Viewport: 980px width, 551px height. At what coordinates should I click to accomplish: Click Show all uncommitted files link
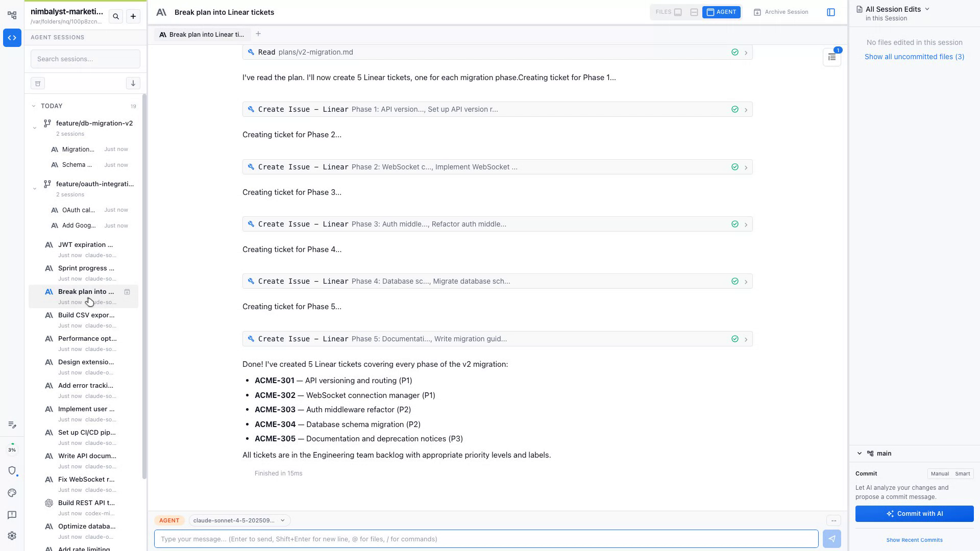914,57
